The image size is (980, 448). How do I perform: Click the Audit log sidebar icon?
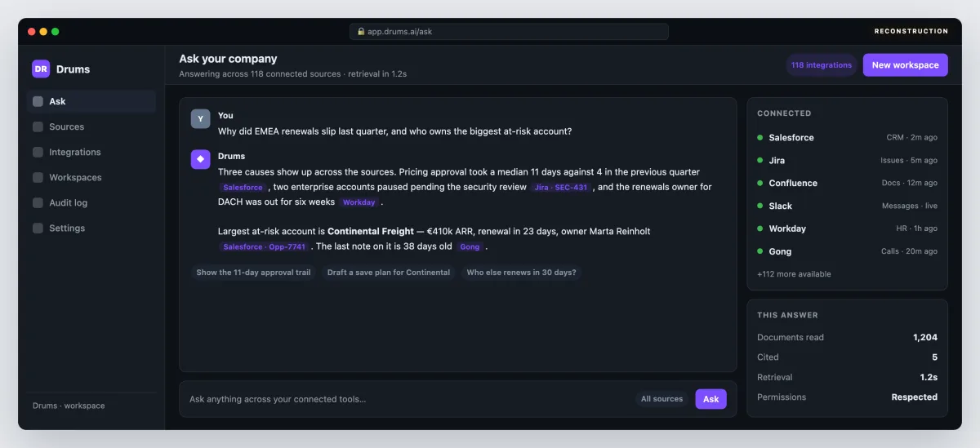pos(38,202)
